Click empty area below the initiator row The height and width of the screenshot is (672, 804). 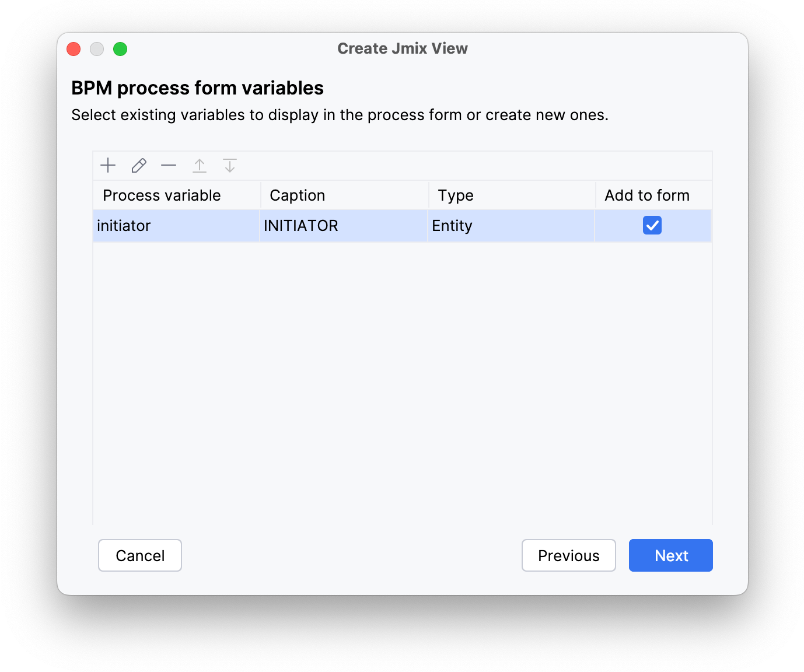pos(402,379)
